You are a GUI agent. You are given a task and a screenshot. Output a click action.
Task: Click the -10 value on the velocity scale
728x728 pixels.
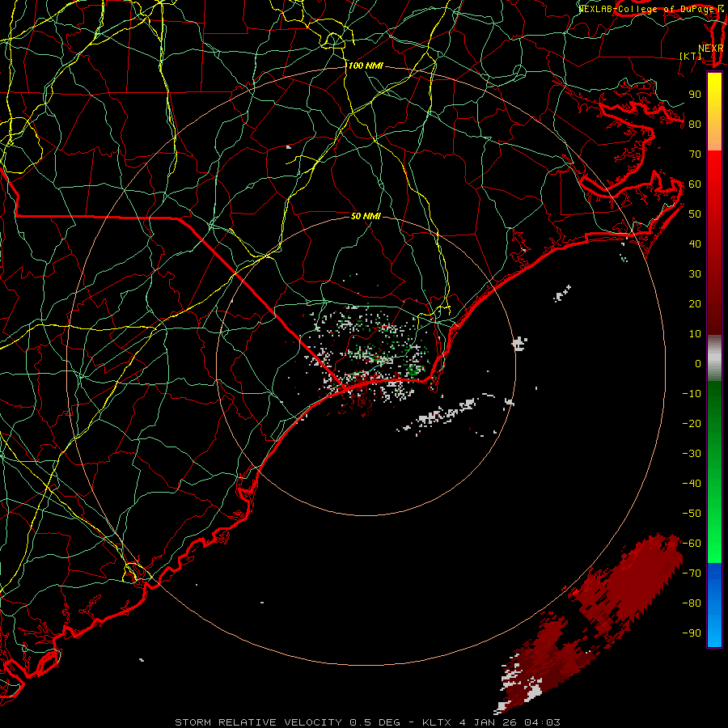coord(692,394)
